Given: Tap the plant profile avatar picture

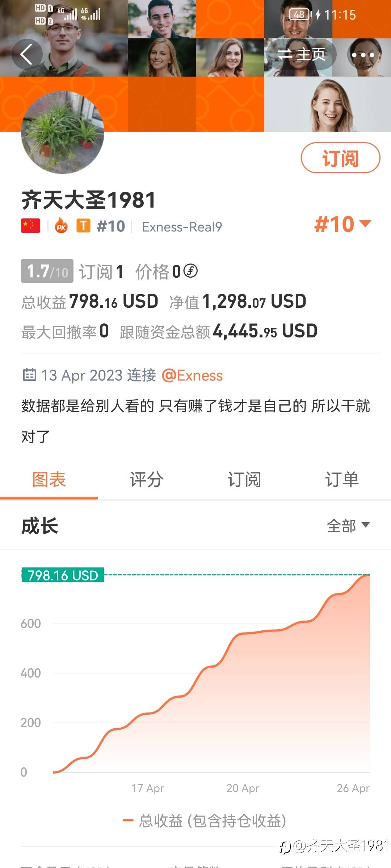Looking at the screenshot, I should [x=63, y=132].
